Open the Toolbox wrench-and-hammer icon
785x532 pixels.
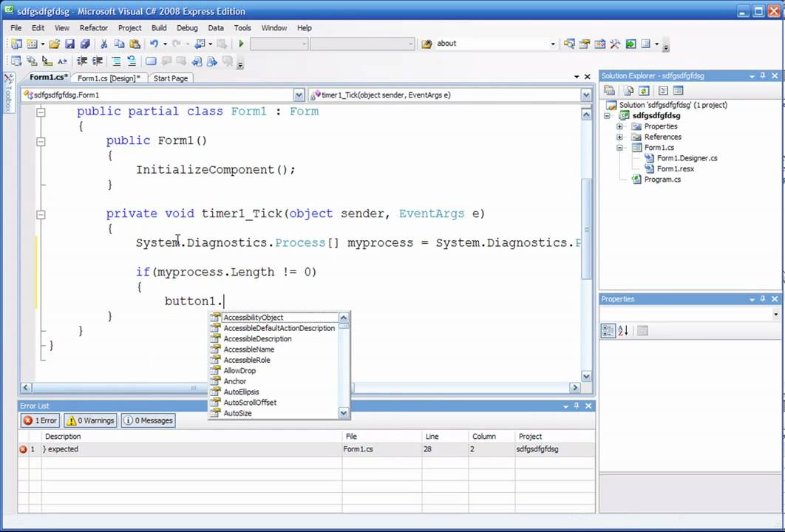pos(615,44)
